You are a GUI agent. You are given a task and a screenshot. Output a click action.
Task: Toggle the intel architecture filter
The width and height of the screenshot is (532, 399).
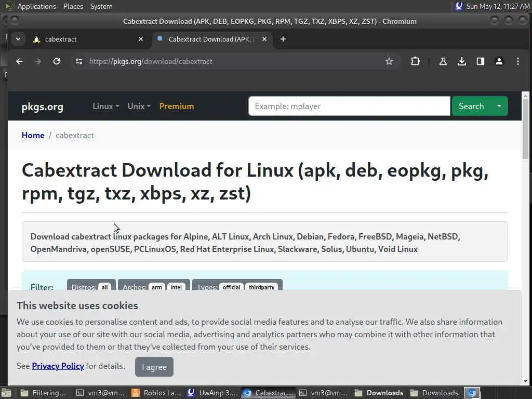click(x=176, y=287)
